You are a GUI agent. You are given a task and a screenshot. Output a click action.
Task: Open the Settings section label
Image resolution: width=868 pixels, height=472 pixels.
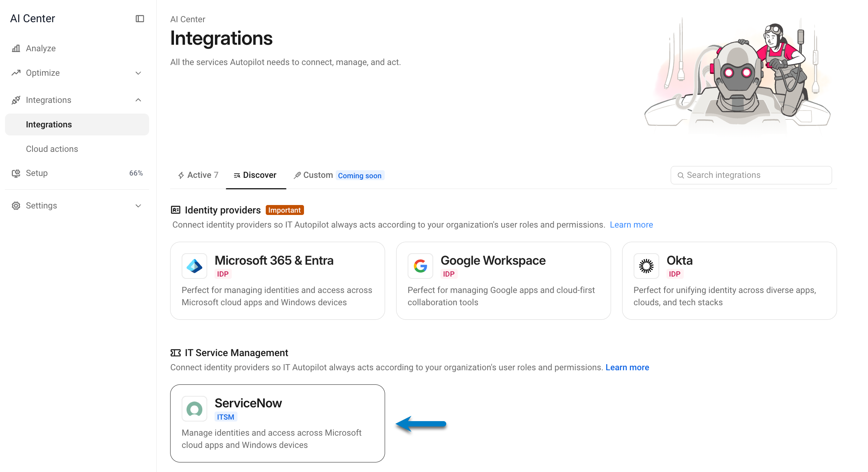pos(41,206)
